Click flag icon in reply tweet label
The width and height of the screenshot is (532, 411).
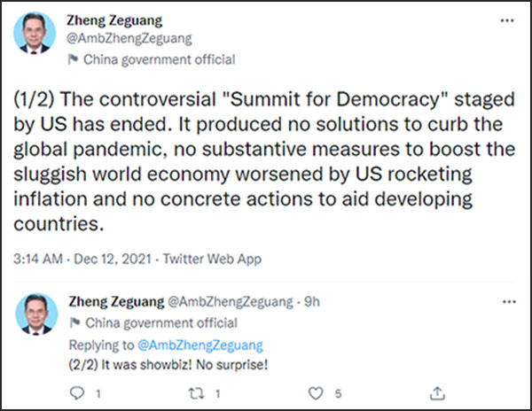74,323
